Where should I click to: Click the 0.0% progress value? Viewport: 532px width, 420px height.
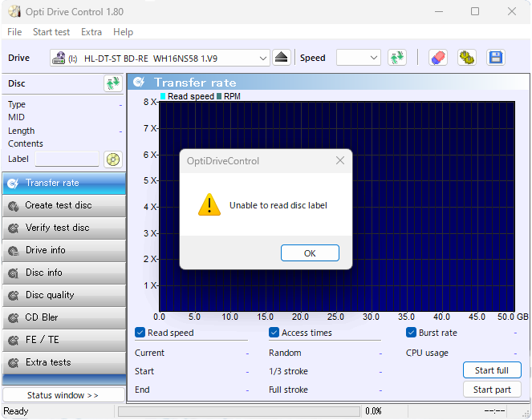point(373,411)
